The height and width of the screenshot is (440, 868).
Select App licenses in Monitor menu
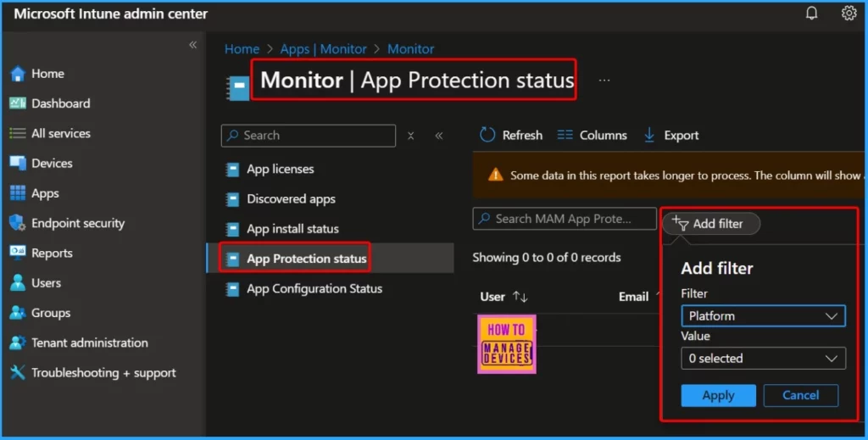pos(280,169)
